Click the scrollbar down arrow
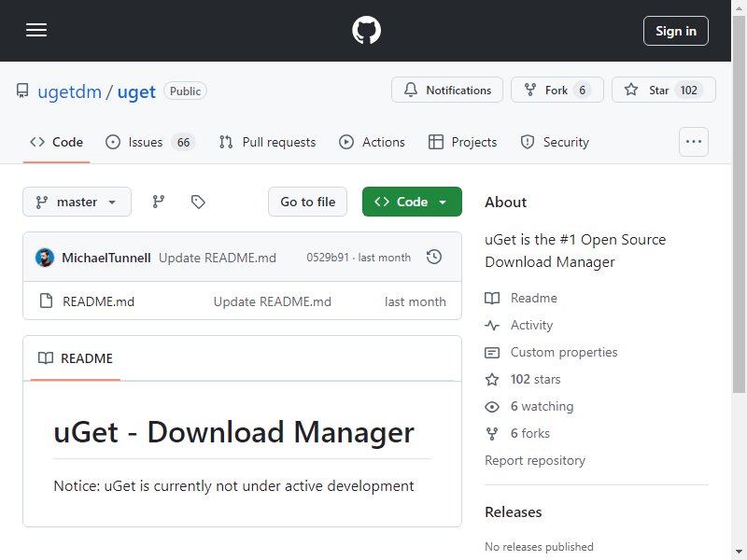The image size is (747, 560). 739,553
